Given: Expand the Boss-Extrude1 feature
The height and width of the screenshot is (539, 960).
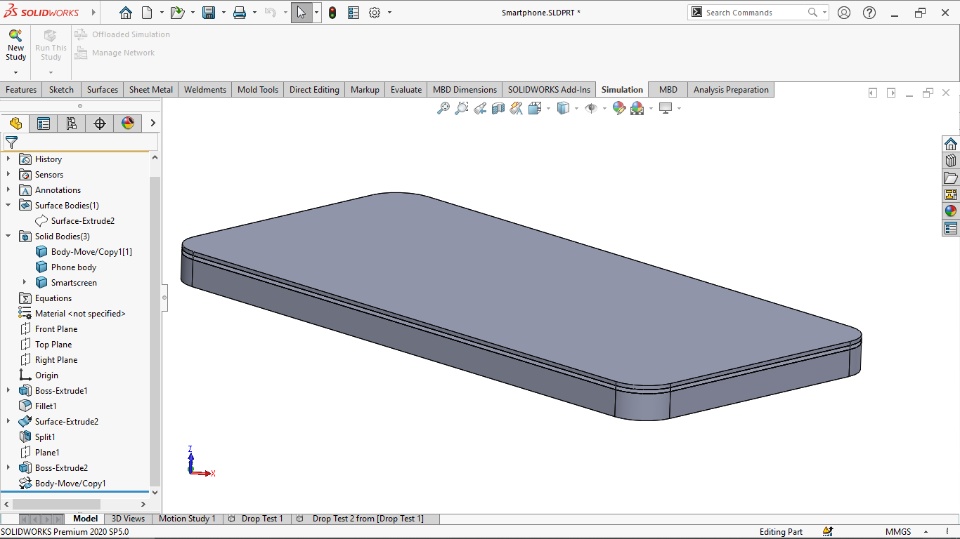Looking at the screenshot, I should [9, 390].
